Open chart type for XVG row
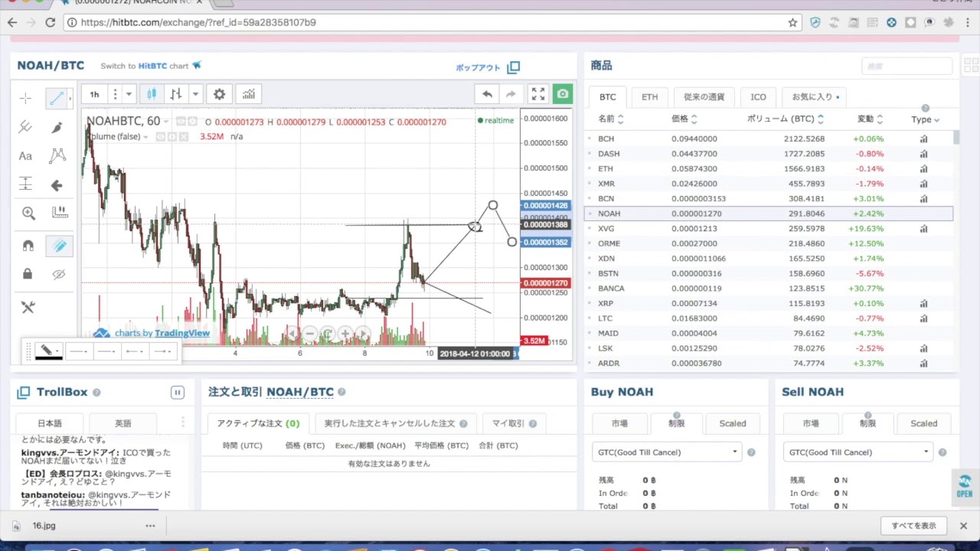The height and width of the screenshot is (551, 980). [923, 229]
